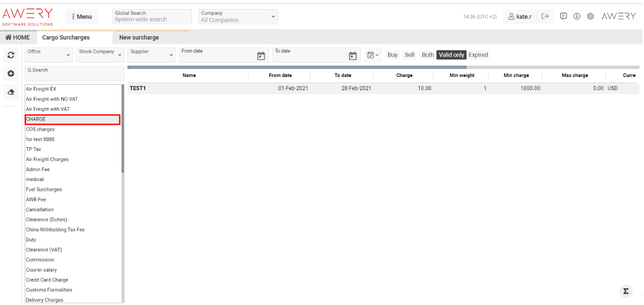Open the main Menu button
Viewport: 644px width, 305px height.
click(82, 17)
